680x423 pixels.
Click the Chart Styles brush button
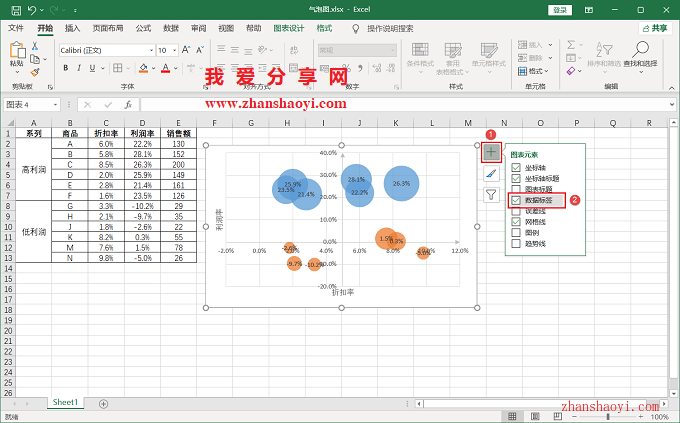tap(491, 174)
